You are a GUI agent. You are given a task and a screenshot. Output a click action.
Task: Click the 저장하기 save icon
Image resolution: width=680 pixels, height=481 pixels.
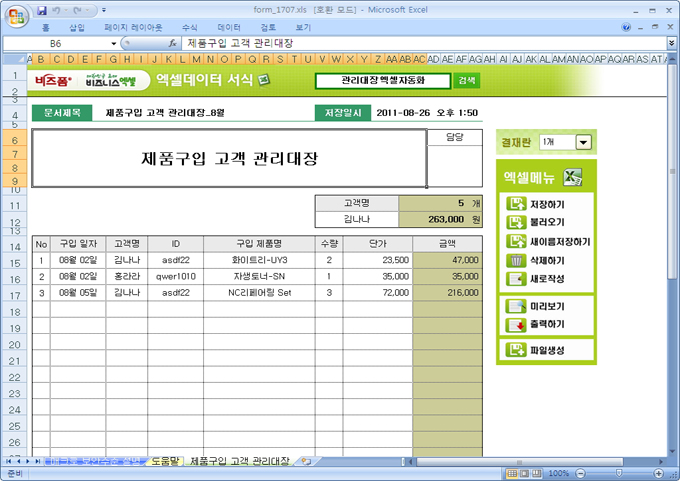point(517,204)
